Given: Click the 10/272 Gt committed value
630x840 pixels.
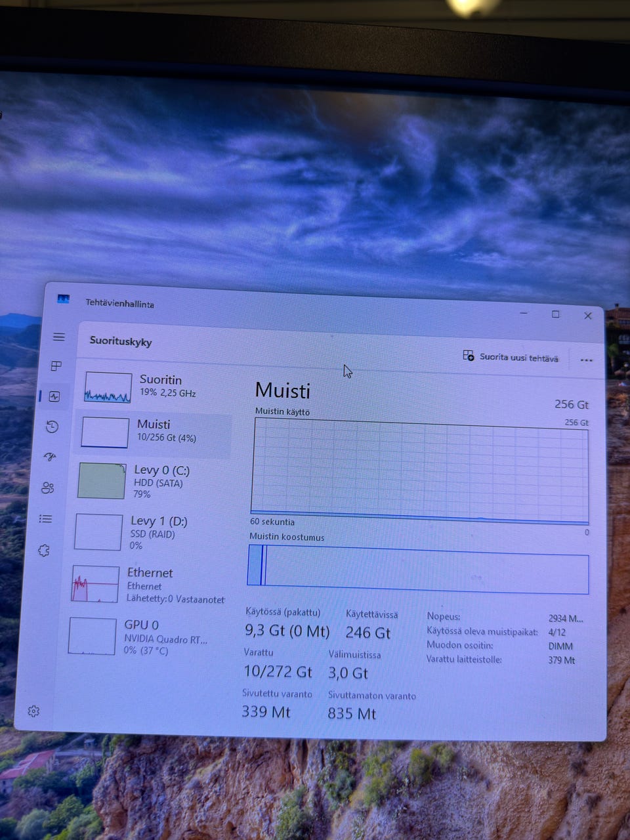Looking at the screenshot, I should [x=278, y=671].
